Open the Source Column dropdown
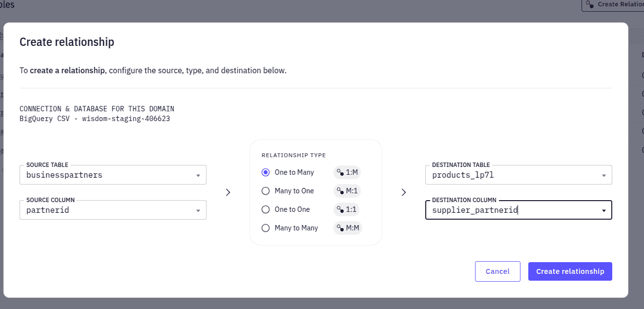Screen dimensions: 644x309 (x=198, y=210)
